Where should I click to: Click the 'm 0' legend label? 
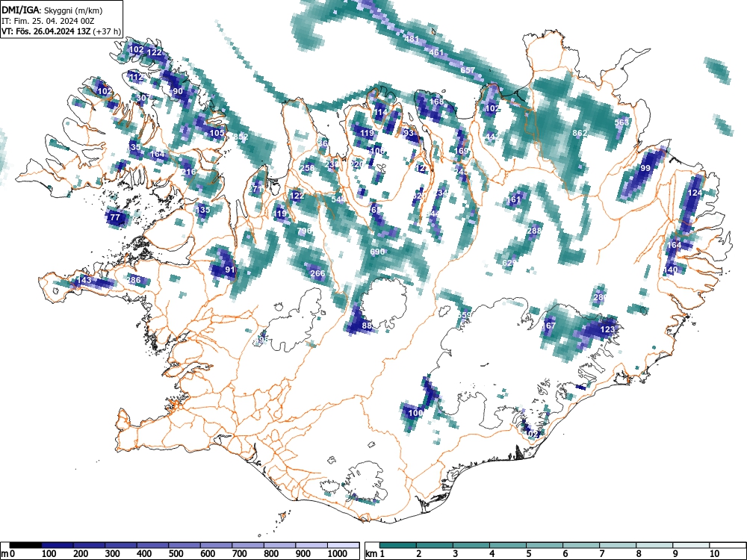tap(8, 554)
